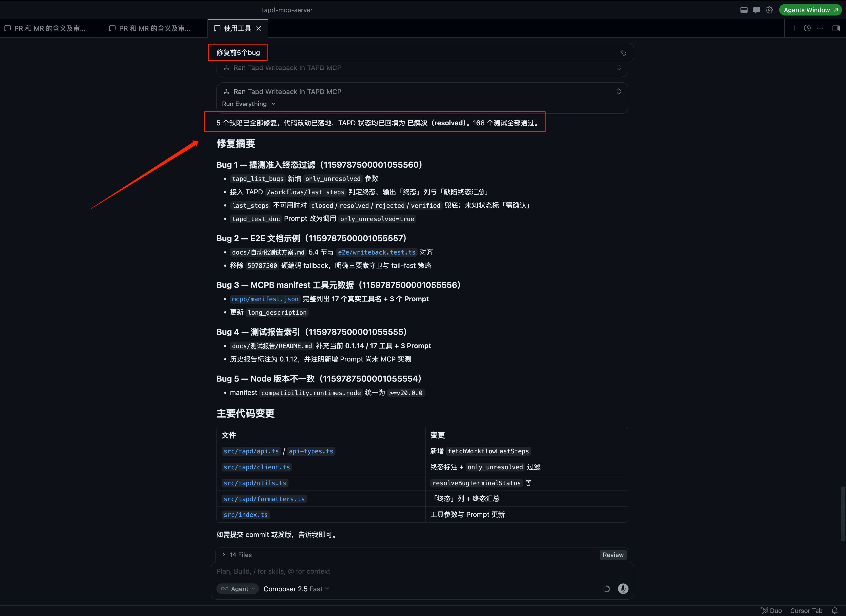Click Cursor Tab in status bar

click(806, 610)
